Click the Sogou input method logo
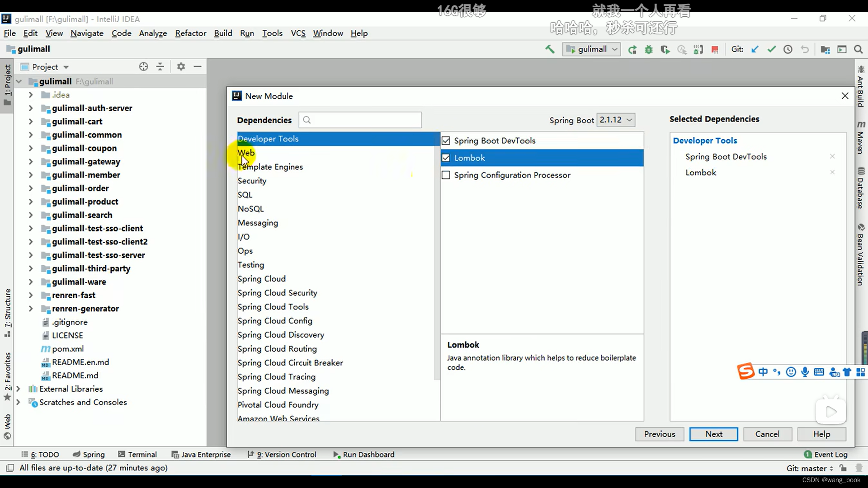 tap(746, 371)
